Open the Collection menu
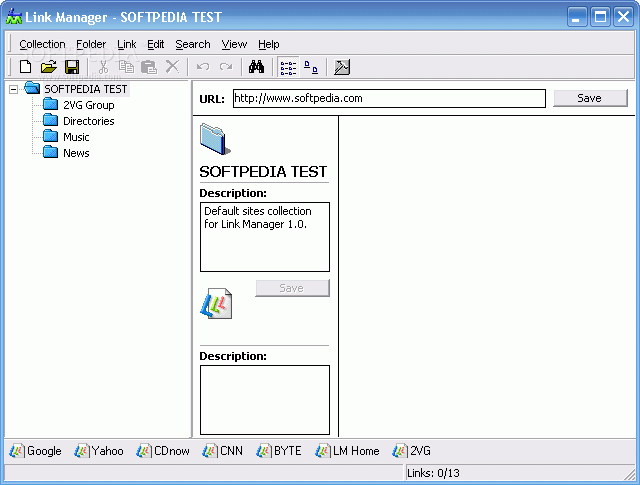This screenshot has width=640, height=485. pos(42,44)
